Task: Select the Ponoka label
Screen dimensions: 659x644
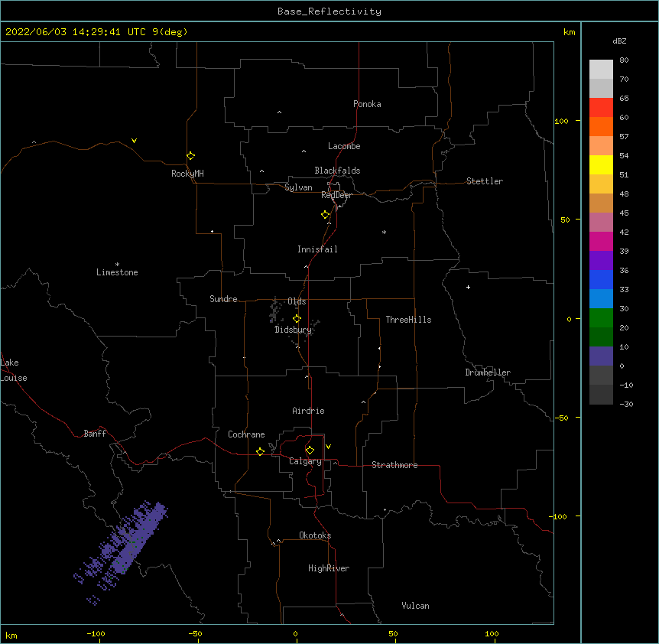Action: click(x=367, y=104)
